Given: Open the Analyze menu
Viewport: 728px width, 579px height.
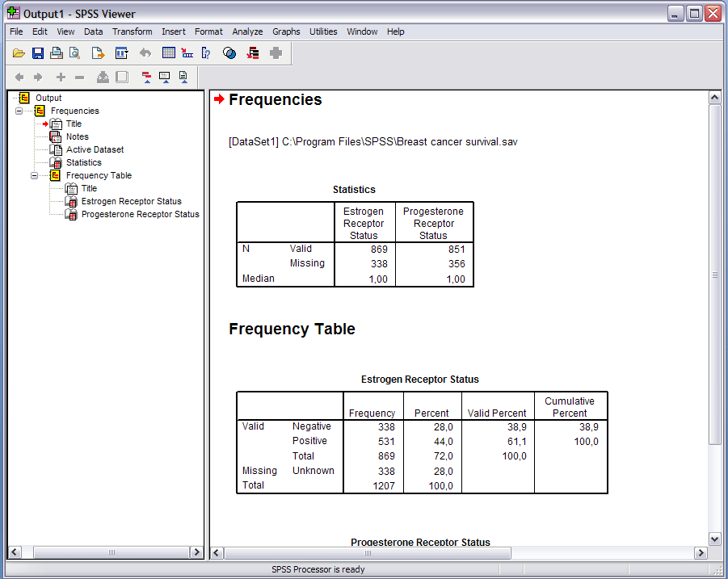Looking at the screenshot, I should coord(247,31).
